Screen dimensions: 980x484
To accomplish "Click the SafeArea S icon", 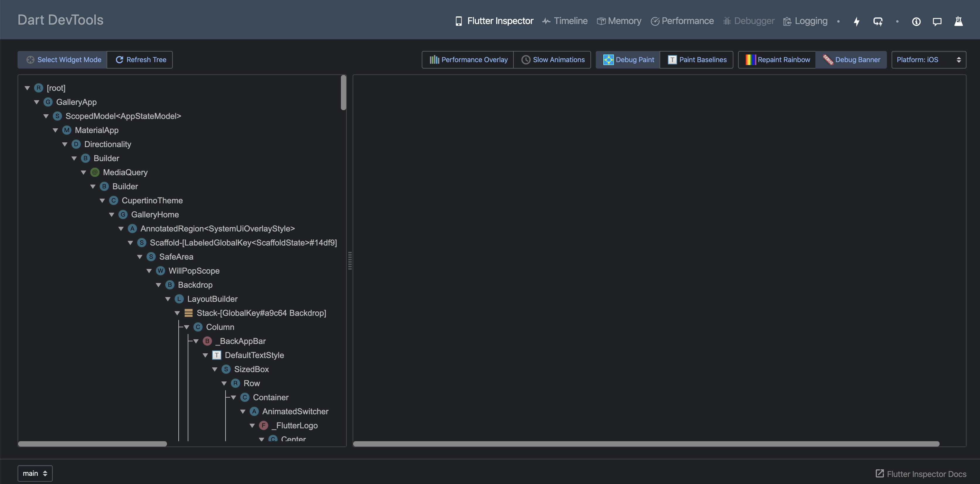I will [x=151, y=256].
